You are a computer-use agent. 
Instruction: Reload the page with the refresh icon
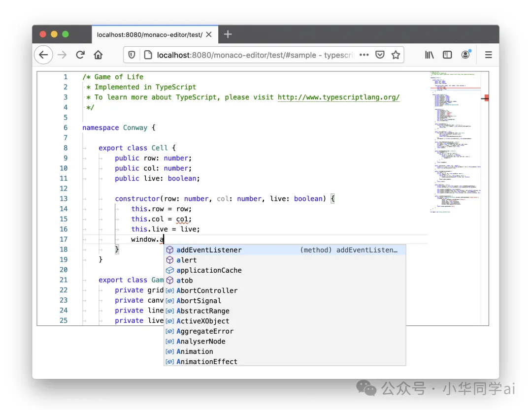click(x=80, y=55)
